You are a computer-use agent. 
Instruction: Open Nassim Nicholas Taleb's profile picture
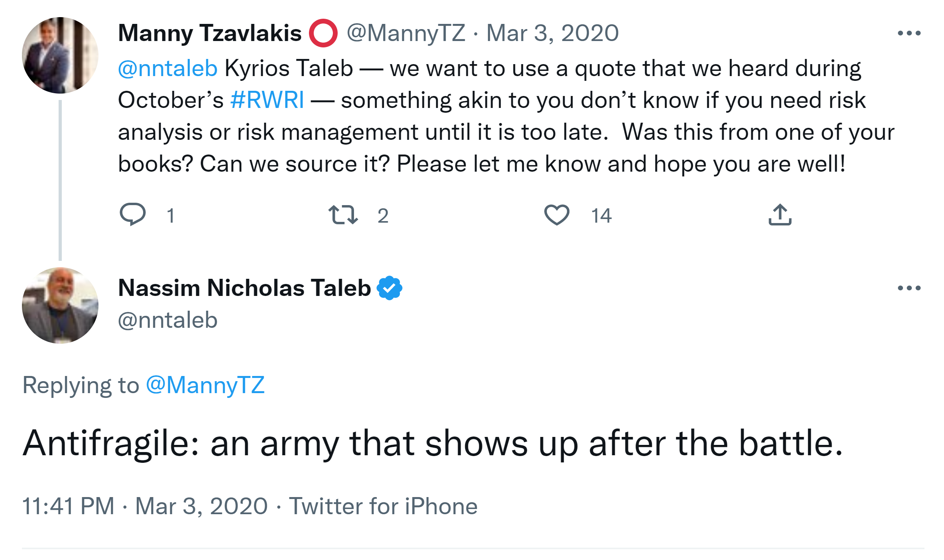60,305
